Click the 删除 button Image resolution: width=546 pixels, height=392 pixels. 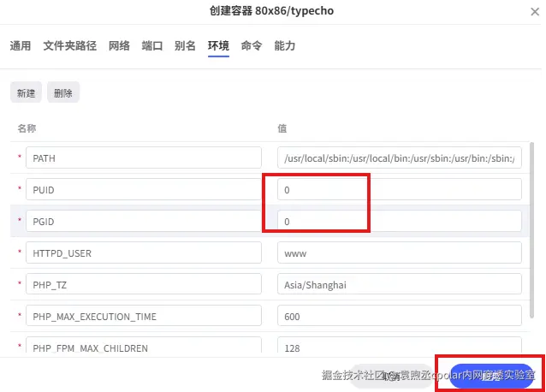(63, 92)
